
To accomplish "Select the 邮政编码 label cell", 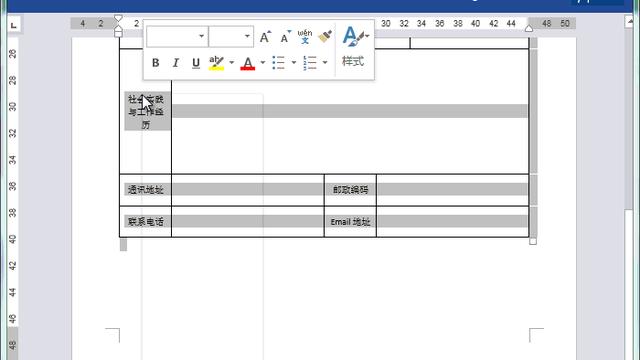I will pyautogui.click(x=350, y=190).
